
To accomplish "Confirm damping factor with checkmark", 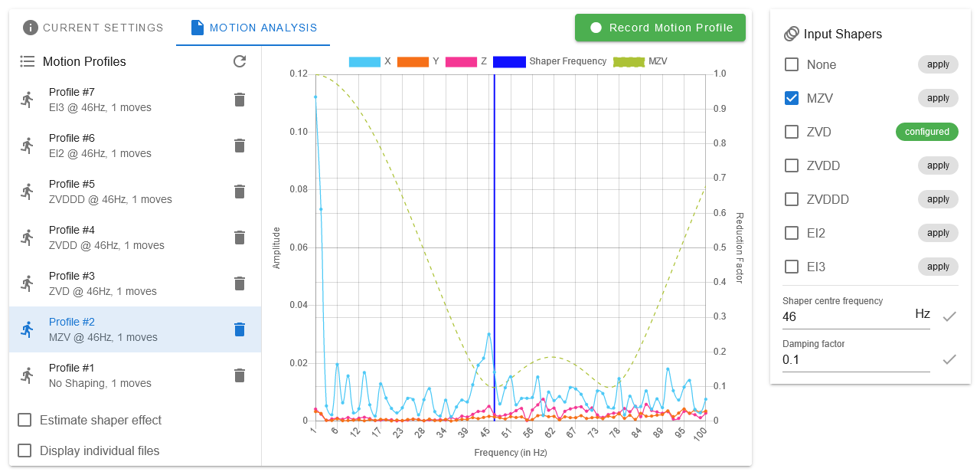I will coord(949,359).
